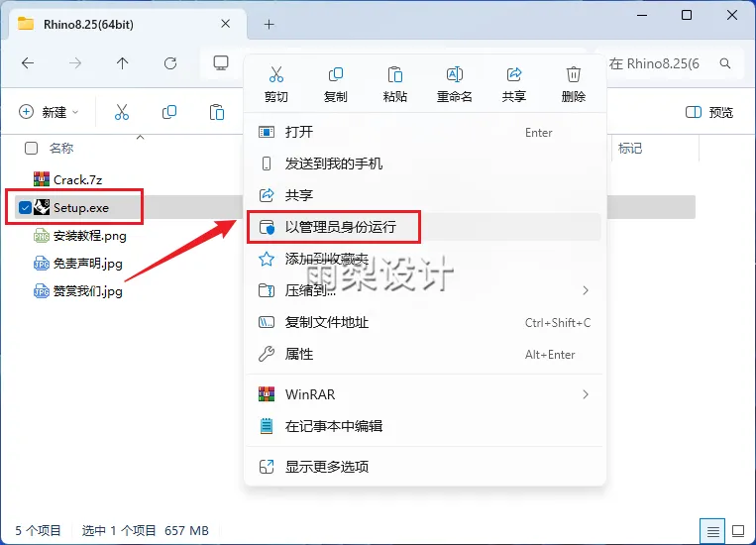
Task: Refresh the folder view
Action: (x=170, y=63)
